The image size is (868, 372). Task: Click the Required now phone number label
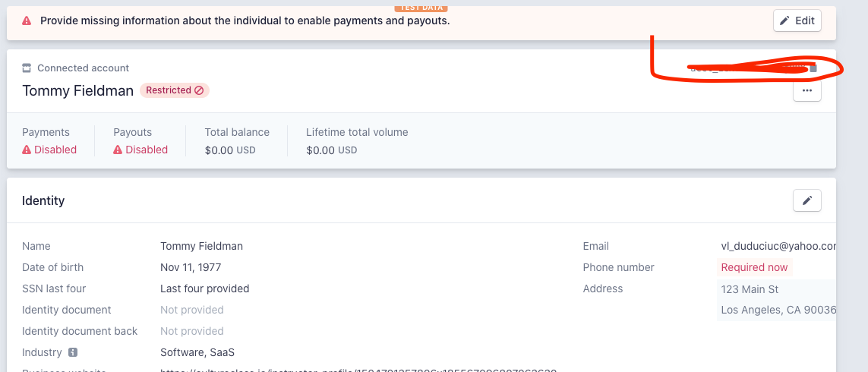tap(754, 267)
